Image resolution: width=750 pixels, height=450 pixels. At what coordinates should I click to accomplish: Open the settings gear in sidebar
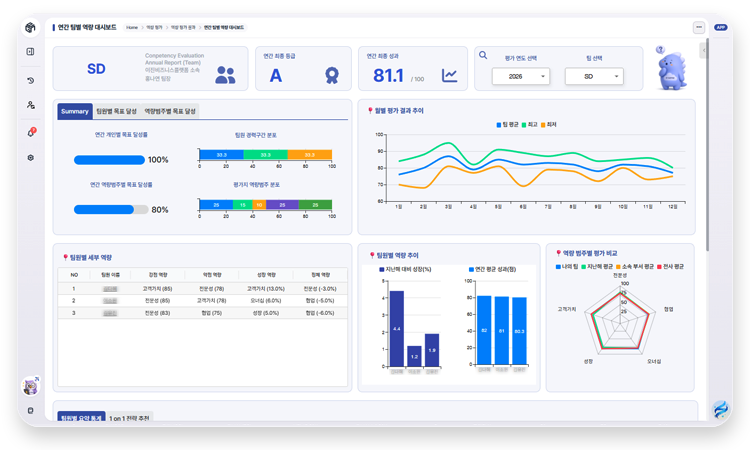(30, 158)
